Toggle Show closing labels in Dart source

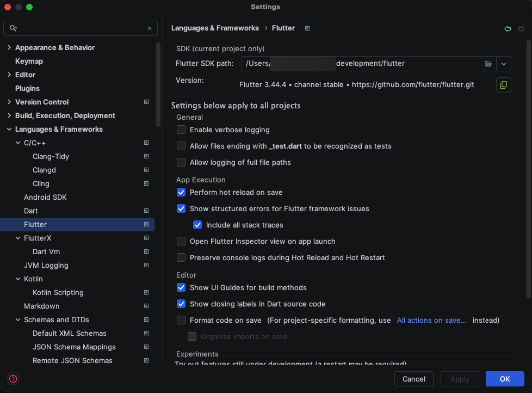181,304
